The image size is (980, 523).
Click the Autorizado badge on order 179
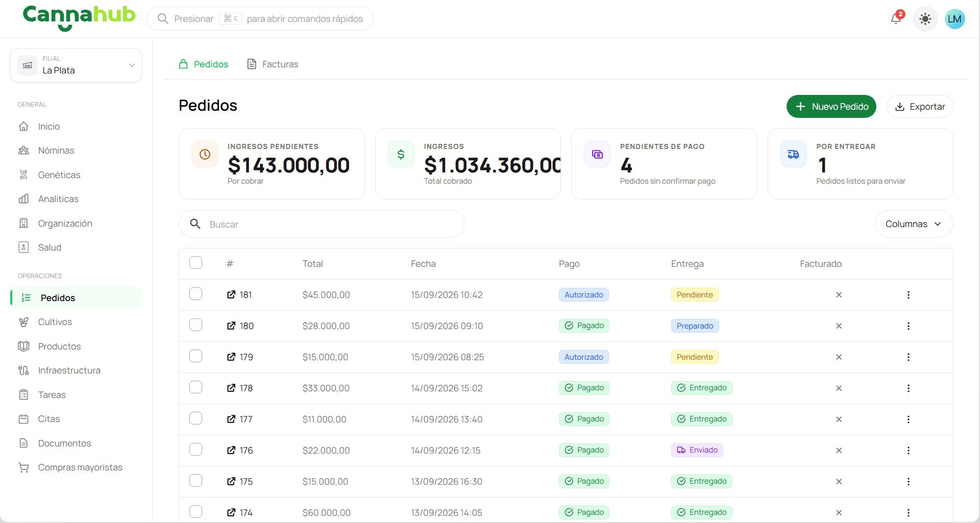pyautogui.click(x=583, y=357)
